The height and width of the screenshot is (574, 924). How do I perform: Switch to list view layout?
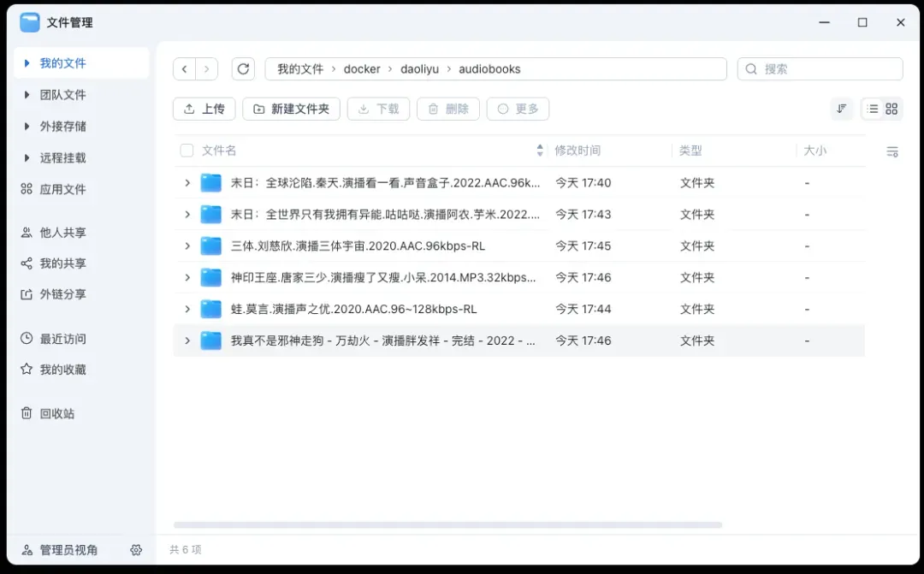[x=872, y=109]
